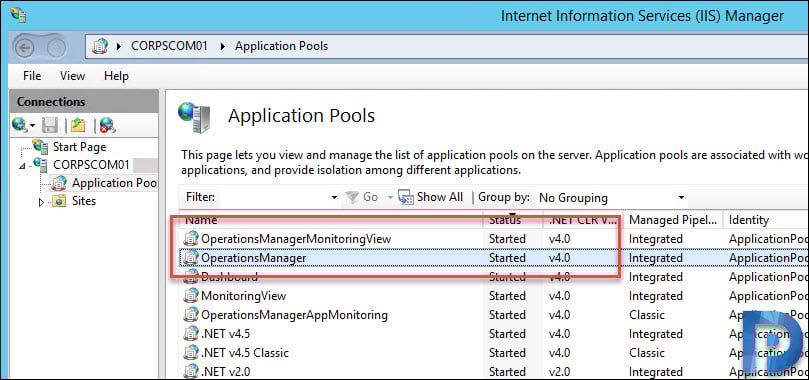Image resolution: width=809 pixels, height=380 pixels.
Task: Sort by the Identity column header
Action: tap(766, 220)
